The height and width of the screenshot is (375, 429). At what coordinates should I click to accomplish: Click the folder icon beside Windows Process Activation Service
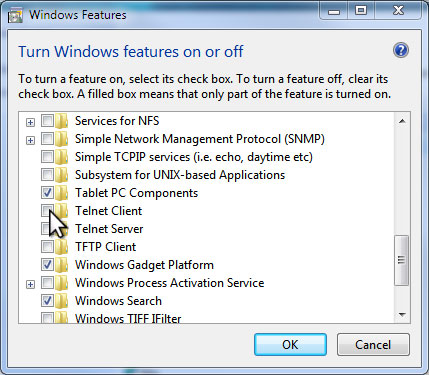coord(61,283)
